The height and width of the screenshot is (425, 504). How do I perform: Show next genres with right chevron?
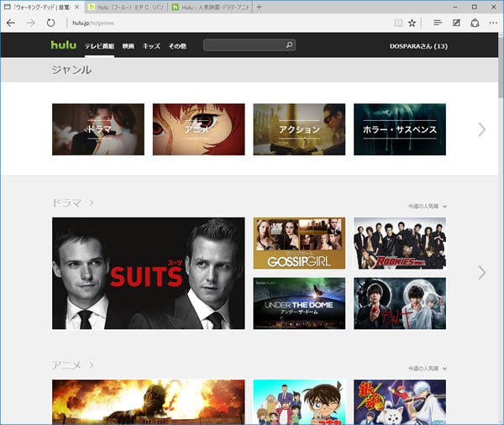(482, 129)
